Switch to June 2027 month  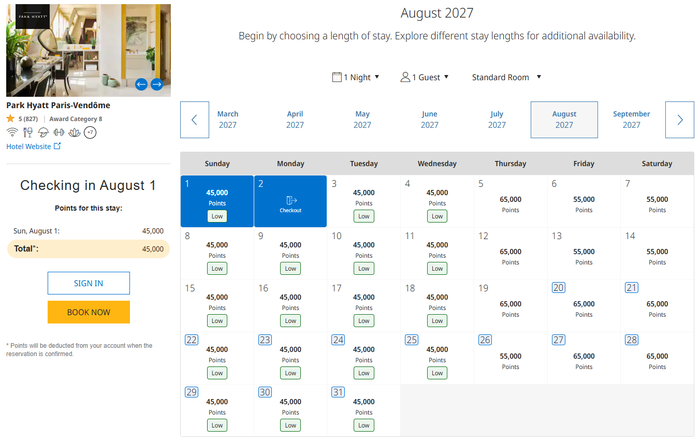pos(429,120)
